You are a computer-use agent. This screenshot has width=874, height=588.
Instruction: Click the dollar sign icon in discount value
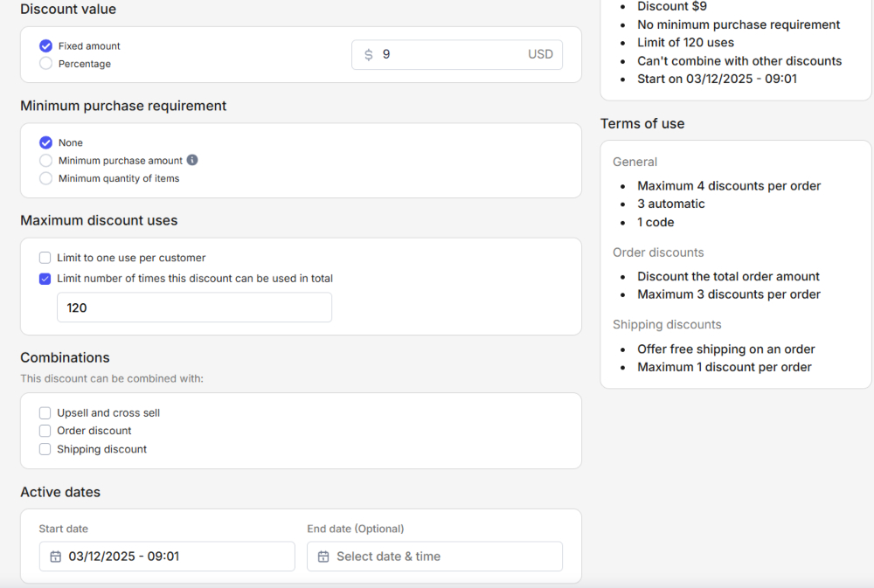[x=368, y=54]
